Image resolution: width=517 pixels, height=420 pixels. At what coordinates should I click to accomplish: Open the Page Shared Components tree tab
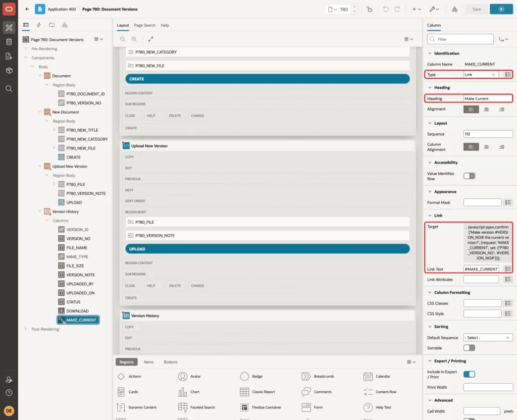tap(65, 25)
